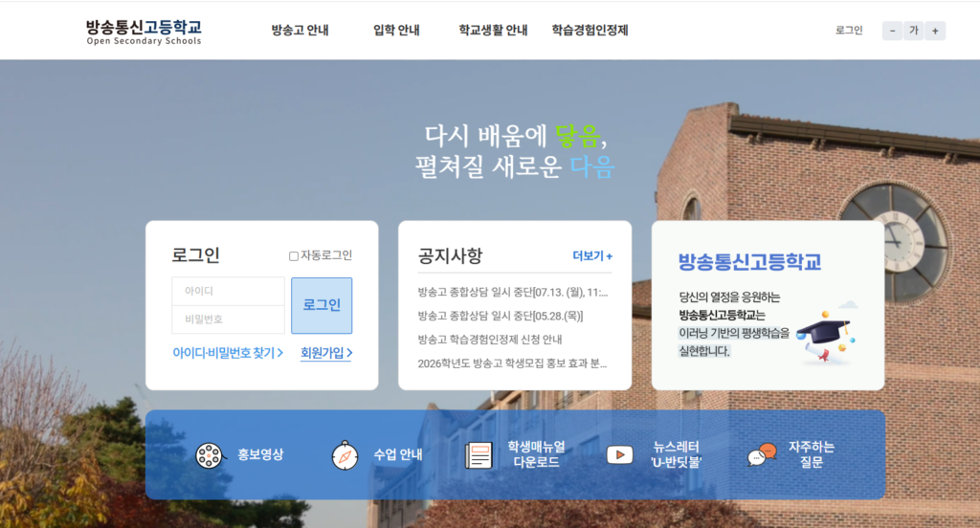The image size is (980, 528).
Task: Open the 학습경험인정제 menu
Action: pos(590,30)
